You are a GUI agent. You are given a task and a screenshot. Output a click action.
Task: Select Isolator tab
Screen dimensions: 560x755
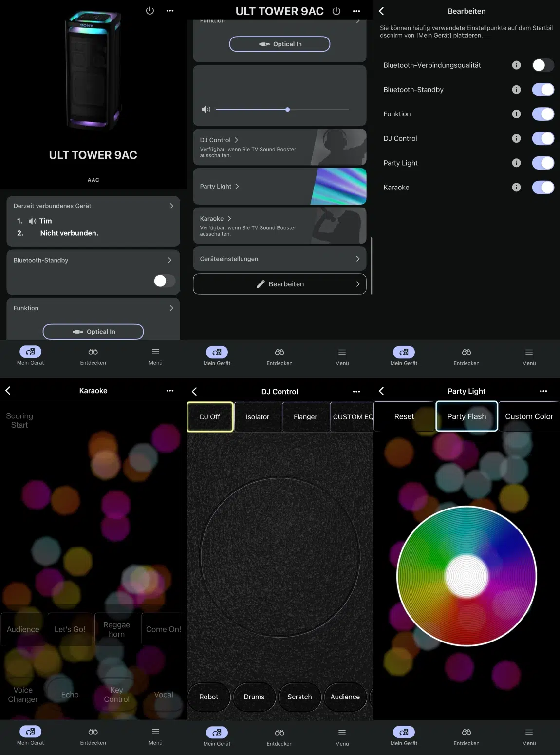click(x=258, y=417)
